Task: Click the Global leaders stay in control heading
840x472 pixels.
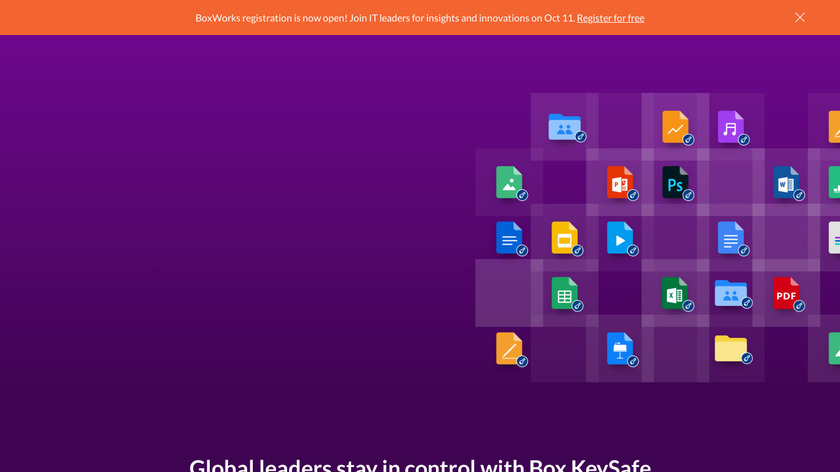Action: pos(420,464)
